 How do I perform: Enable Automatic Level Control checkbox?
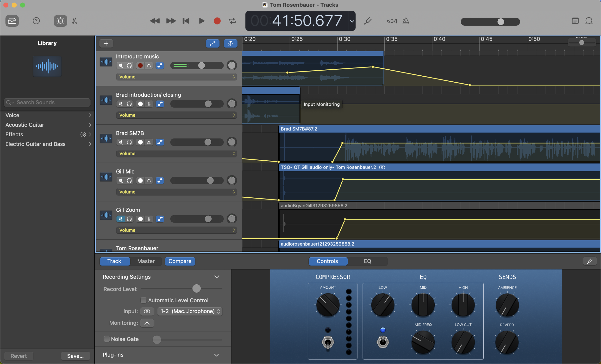coord(144,300)
